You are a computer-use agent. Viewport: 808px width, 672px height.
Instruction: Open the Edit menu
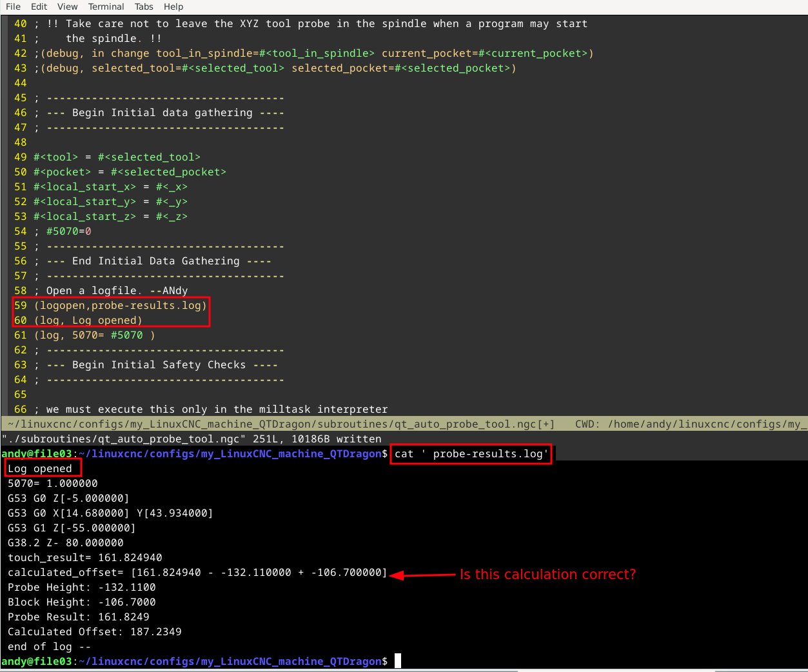pos(39,6)
